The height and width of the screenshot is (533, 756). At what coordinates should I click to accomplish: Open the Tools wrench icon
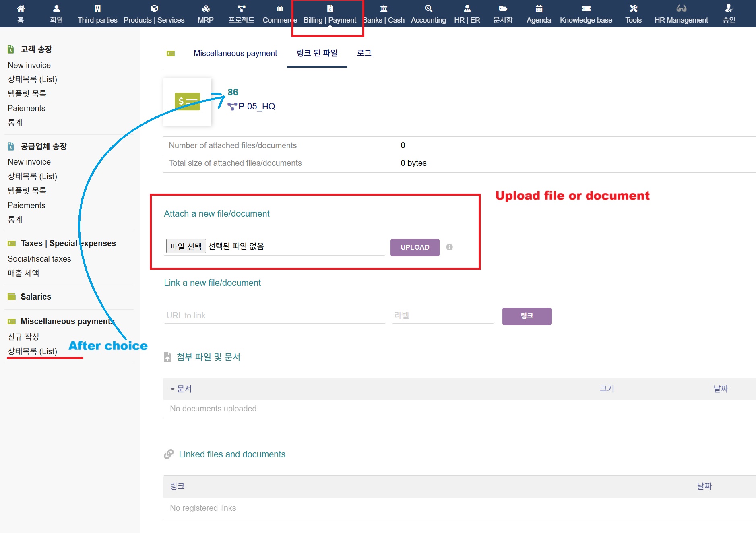(x=633, y=9)
